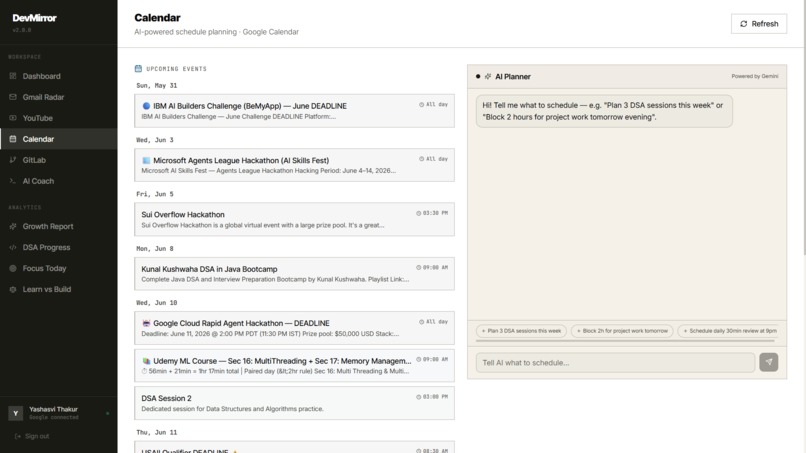Open Learn vs Build
The image size is (806, 453).
(59, 289)
